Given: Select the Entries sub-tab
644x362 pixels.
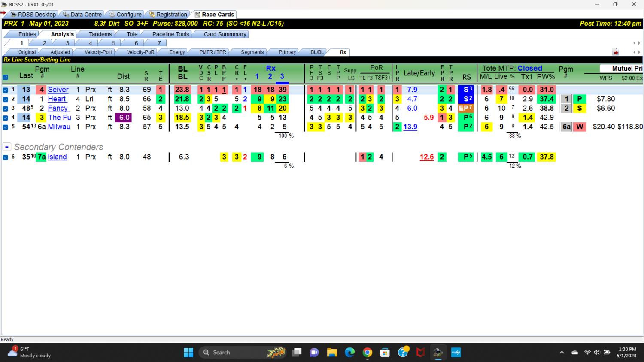Looking at the screenshot, I should click(27, 34).
